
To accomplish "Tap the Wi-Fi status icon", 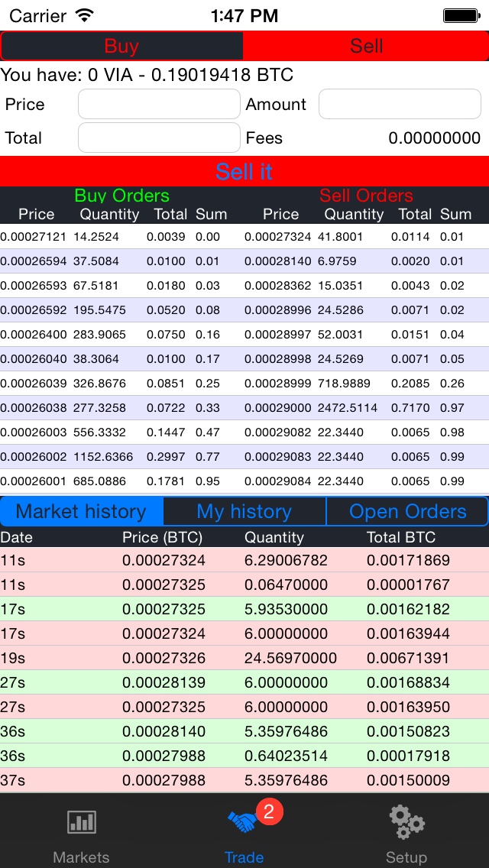I will (85, 15).
